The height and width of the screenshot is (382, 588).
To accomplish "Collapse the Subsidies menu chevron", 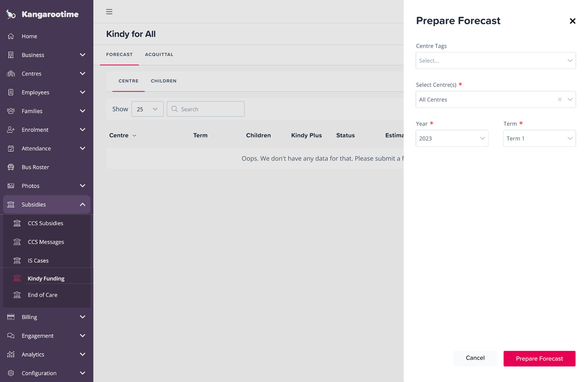I will (x=82, y=204).
